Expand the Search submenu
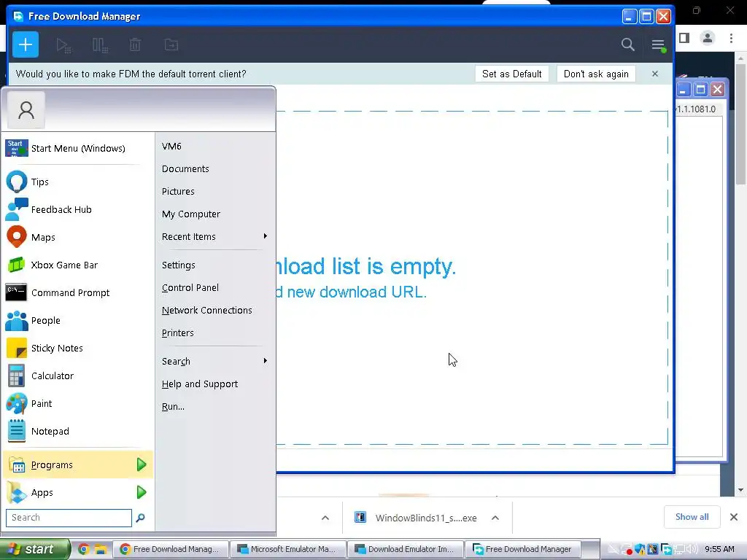The width and height of the screenshot is (747, 560). click(x=214, y=362)
